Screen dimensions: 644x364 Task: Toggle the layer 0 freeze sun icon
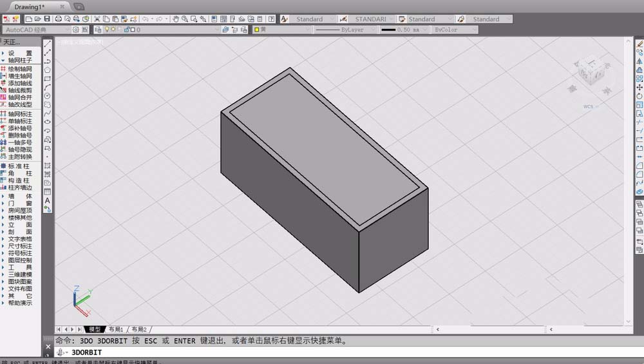click(113, 30)
